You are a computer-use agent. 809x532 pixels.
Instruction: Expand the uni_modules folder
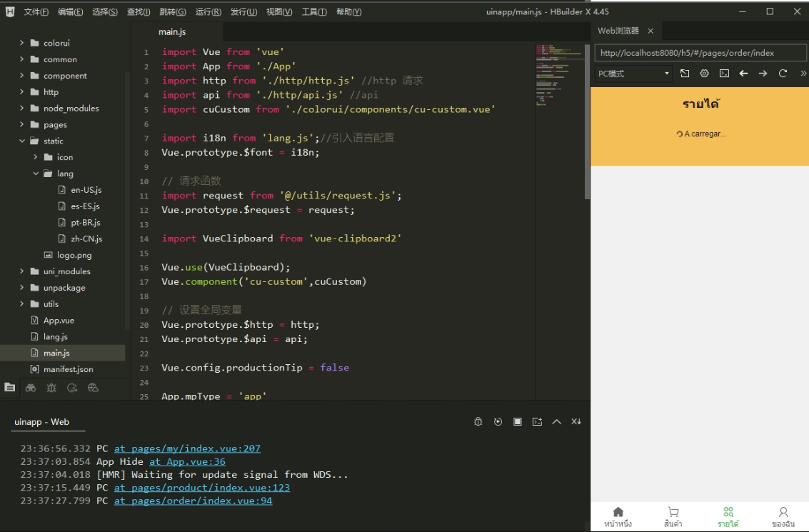(x=21, y=271)
